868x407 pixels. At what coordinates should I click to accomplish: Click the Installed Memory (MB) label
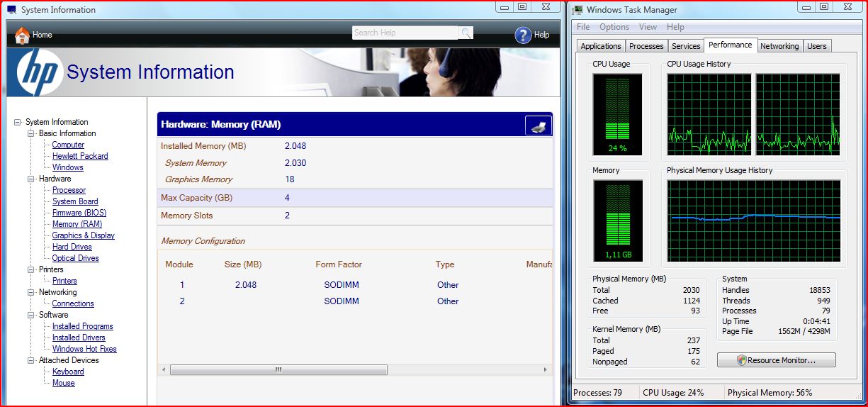[203, 146]
